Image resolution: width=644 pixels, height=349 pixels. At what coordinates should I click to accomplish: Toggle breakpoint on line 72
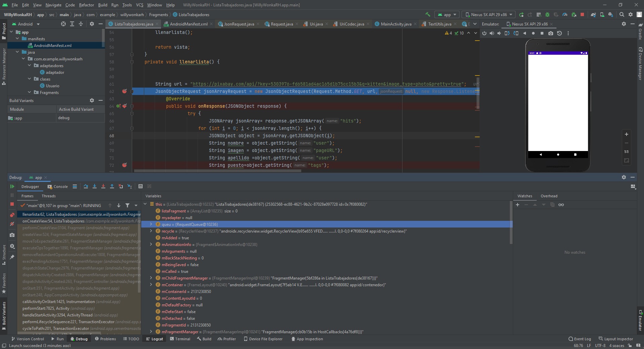click(124, 165)
